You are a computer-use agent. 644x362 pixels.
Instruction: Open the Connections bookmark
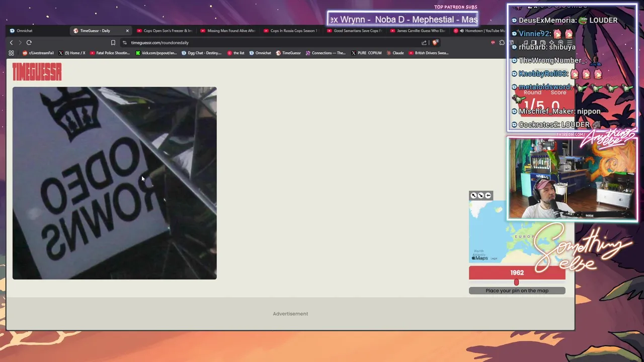pyautogui.click(x=326, y=53)
